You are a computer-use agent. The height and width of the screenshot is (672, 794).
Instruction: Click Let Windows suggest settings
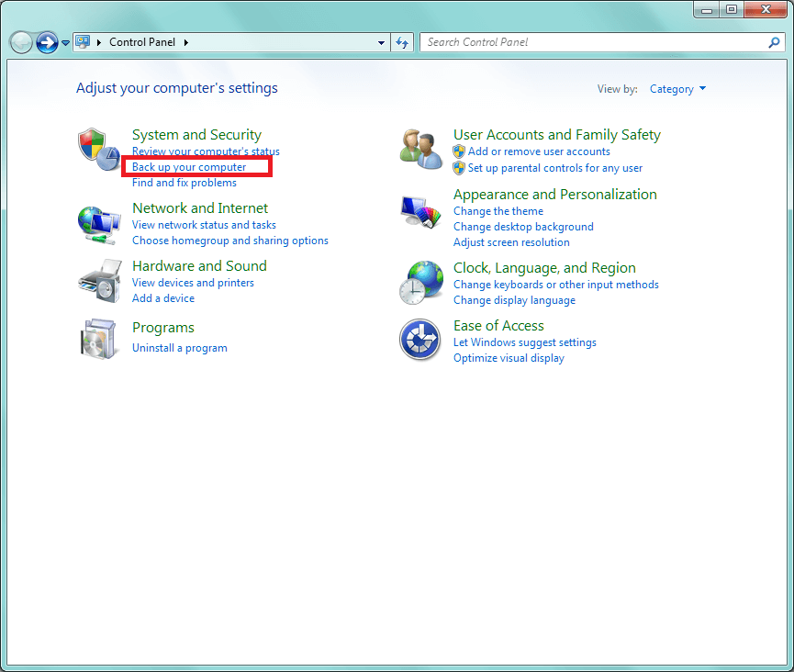[x=525, y=342]
